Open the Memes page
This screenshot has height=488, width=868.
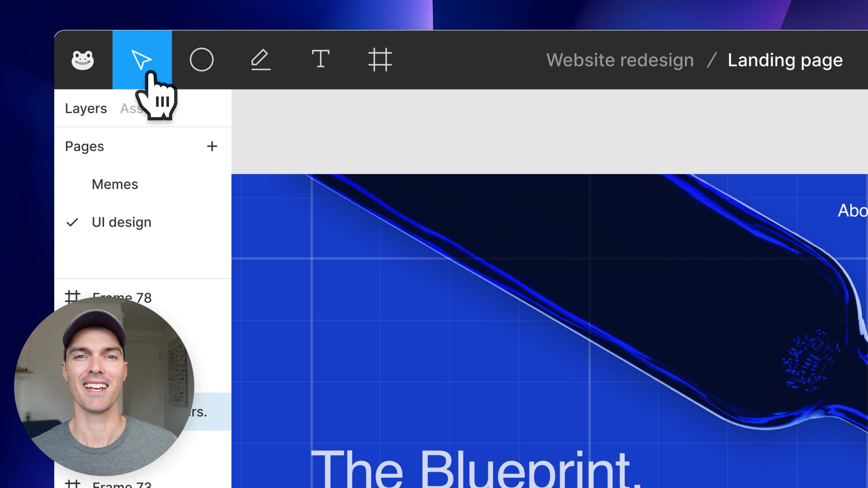(115, 184)
